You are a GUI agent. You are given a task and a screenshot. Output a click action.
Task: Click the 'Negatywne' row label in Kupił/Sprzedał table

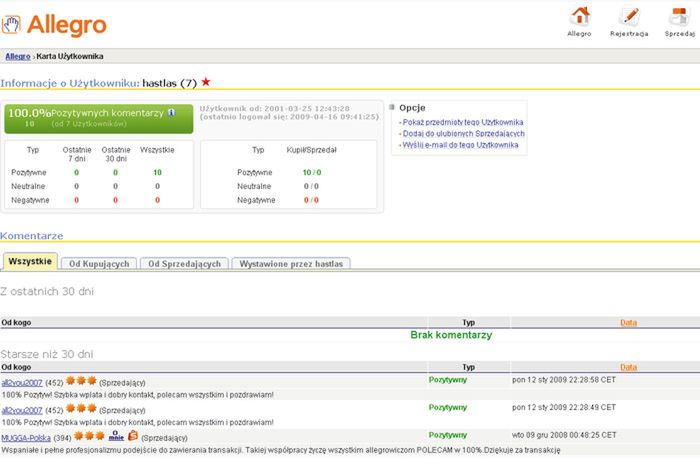pyautogui.click(x=256, y=200)
